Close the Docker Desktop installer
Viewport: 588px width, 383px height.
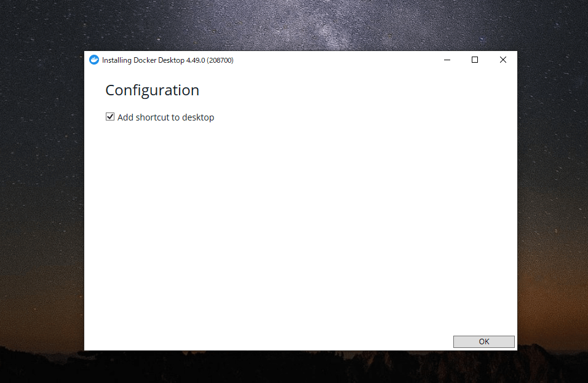(503, 60)
